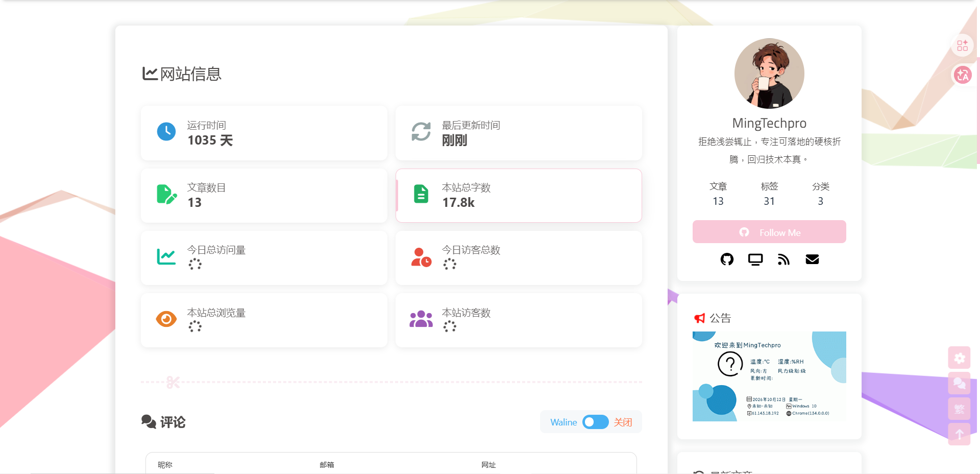Screen dimensions: 980x474
Task: Click the MingTechpro avatar image
Action: pyautogui.click(x=769, y=73)
